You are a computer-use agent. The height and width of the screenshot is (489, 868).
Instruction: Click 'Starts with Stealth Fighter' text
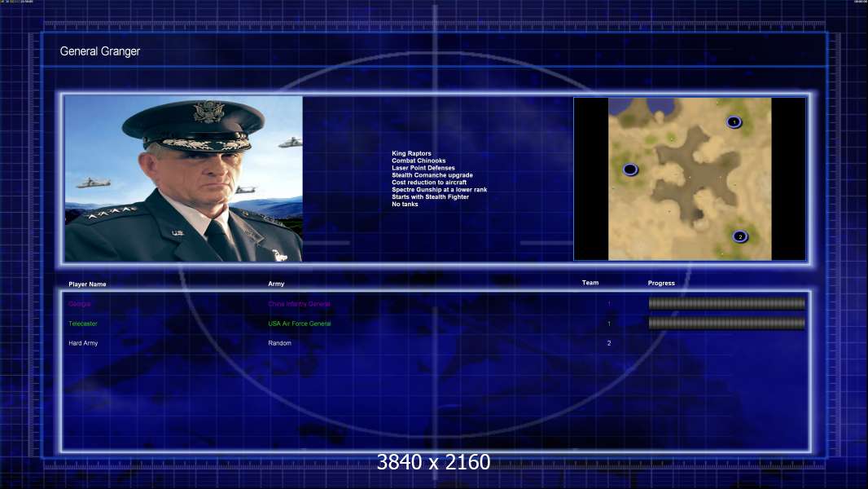pos(430,196)
